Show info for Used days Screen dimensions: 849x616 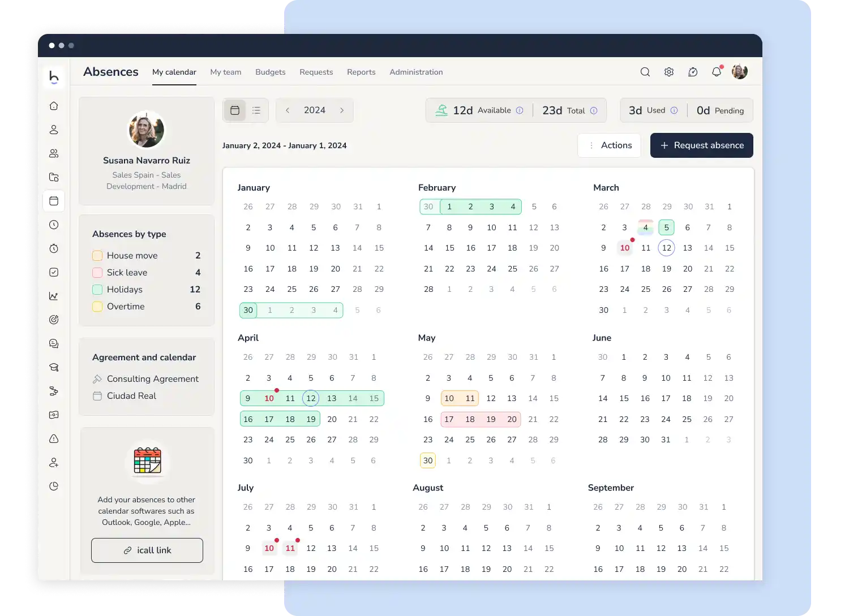pyautogui.click(x=674, y=110)
